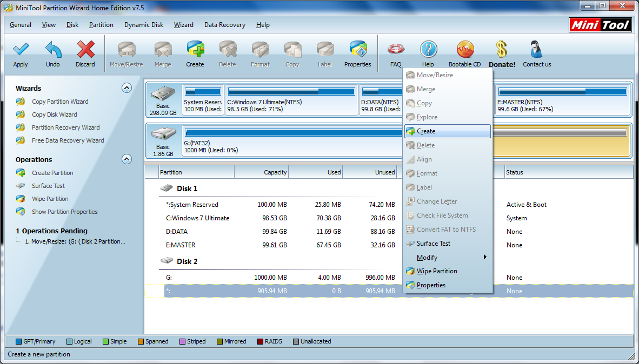This screenshot has width=639, height=364.
Task: Launch Partition Recovery Wizard
Action: pyautogui.click(x=65, y=127)
